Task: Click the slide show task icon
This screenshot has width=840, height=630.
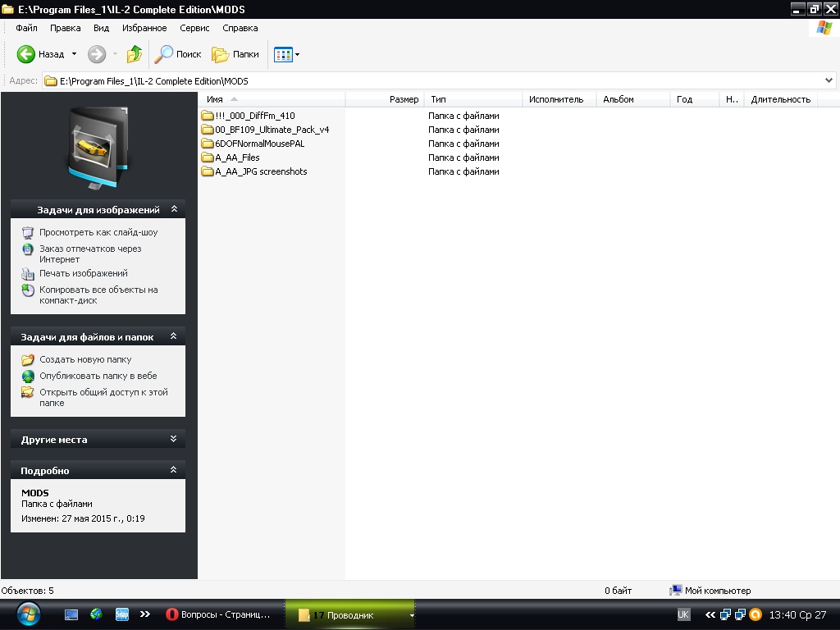Action: coord(28,232)
